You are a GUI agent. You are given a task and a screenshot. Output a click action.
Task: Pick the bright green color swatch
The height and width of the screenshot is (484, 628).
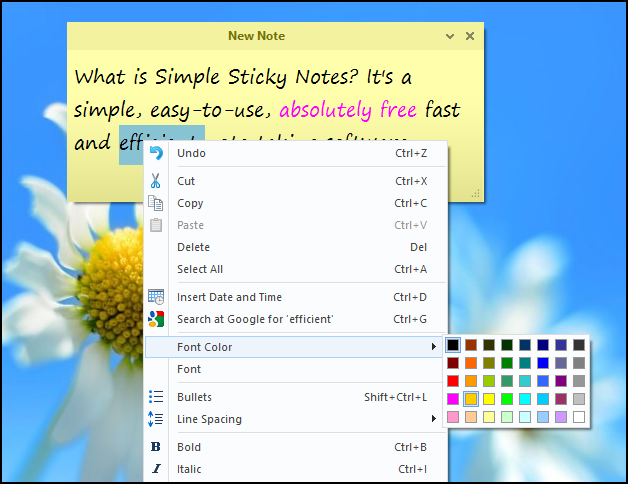[x=507, y=399]
